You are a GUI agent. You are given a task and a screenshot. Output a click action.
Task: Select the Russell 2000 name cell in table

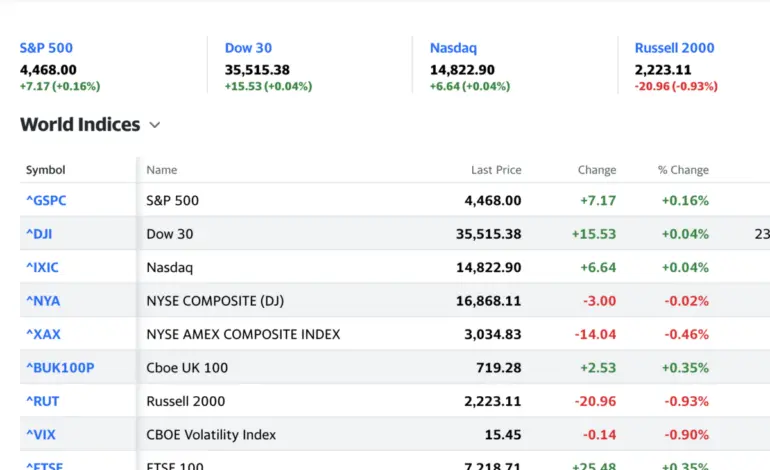coord(186,401)
